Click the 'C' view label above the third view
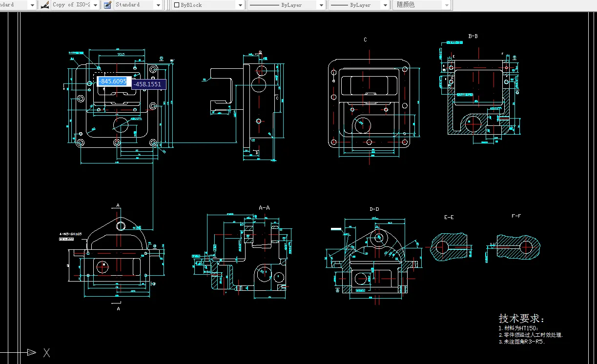597x364 pixels. (x=365, y=40)
